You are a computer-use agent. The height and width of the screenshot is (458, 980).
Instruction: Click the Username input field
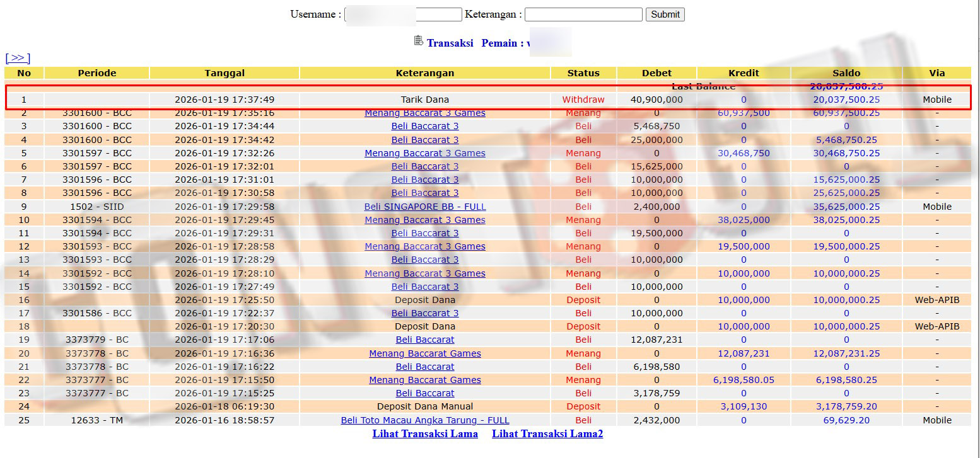(x=404, y=14)
